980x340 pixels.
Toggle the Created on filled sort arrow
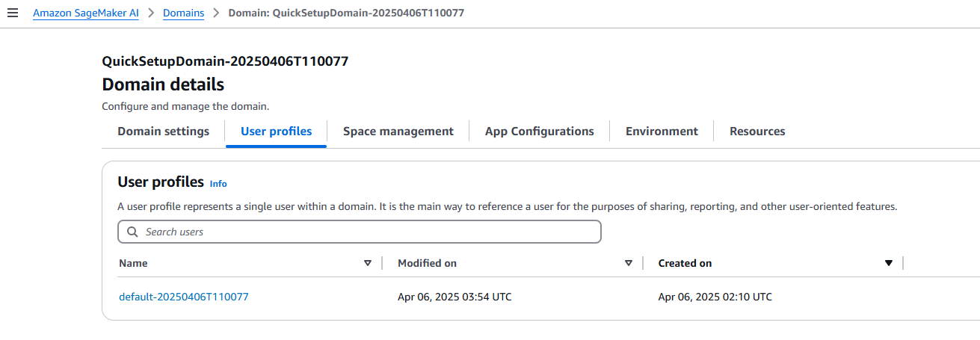[x=889, y=263]
